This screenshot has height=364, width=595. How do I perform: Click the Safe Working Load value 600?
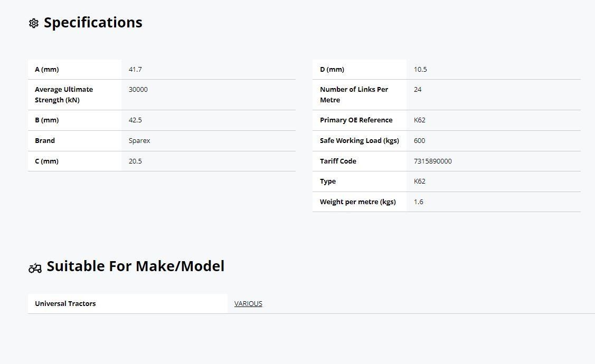(x=419, y=141)
